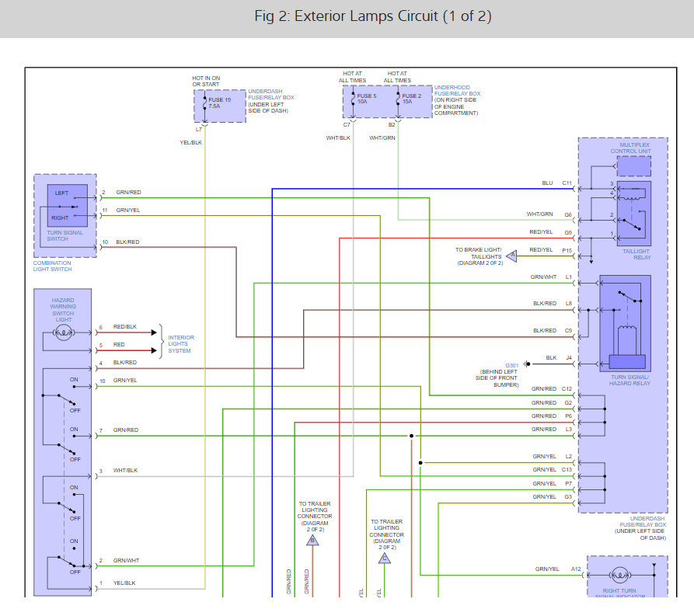Click the 'Fig 2: Exterior Lamps Circuit' title
Screen dimensions: 694x616
point(373,16)
